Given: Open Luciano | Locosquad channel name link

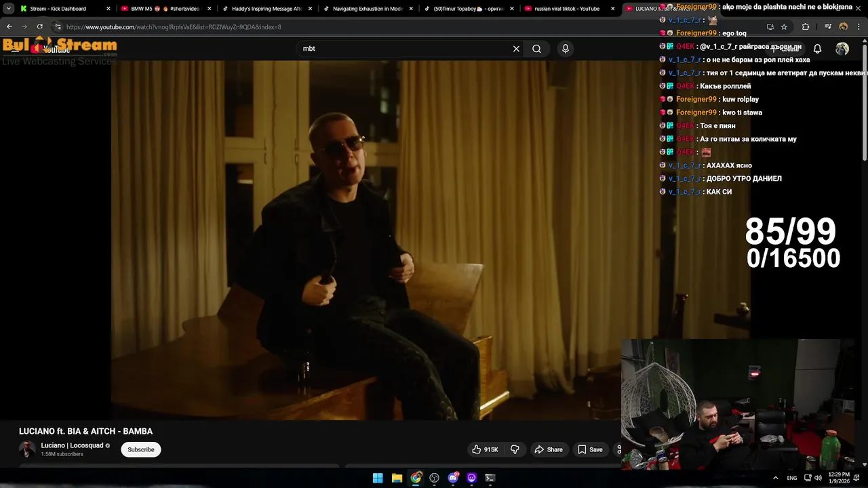Looking at the screenshot, I should pyautogui.click(x=72, y=445).
